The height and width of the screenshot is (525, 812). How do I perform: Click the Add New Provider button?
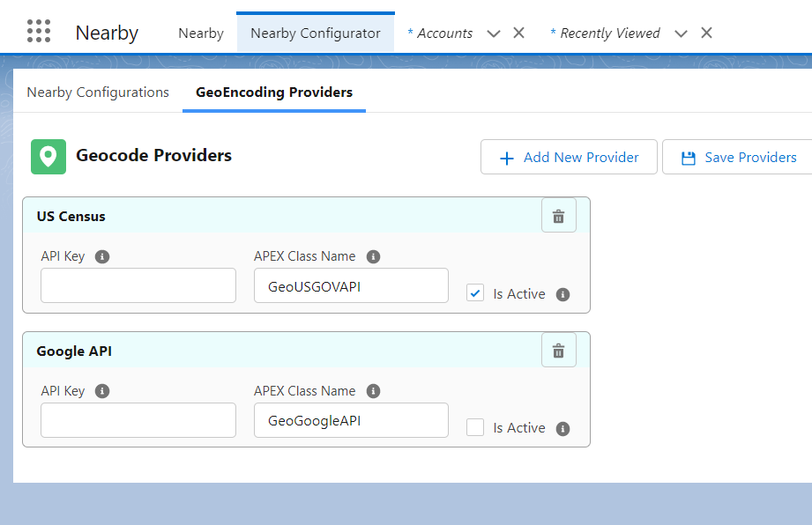[x=569, y=157]
